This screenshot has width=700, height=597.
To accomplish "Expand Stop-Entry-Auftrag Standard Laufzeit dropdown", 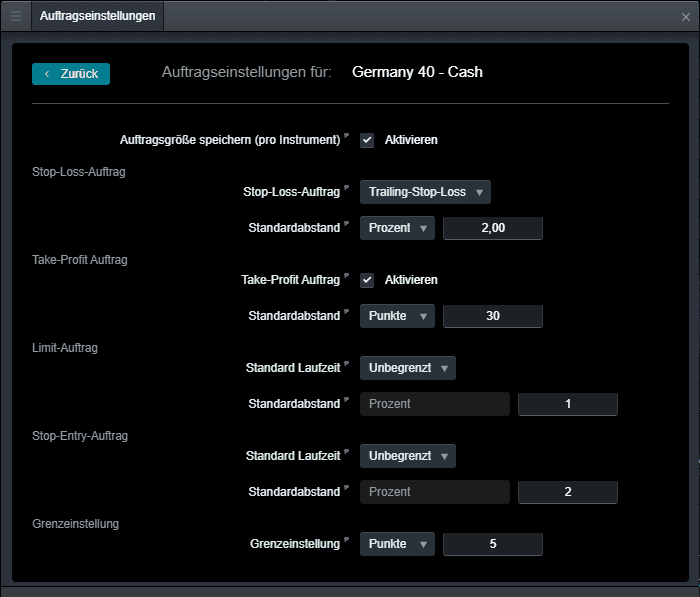I will pyautogui.click(x=407, y=456).
